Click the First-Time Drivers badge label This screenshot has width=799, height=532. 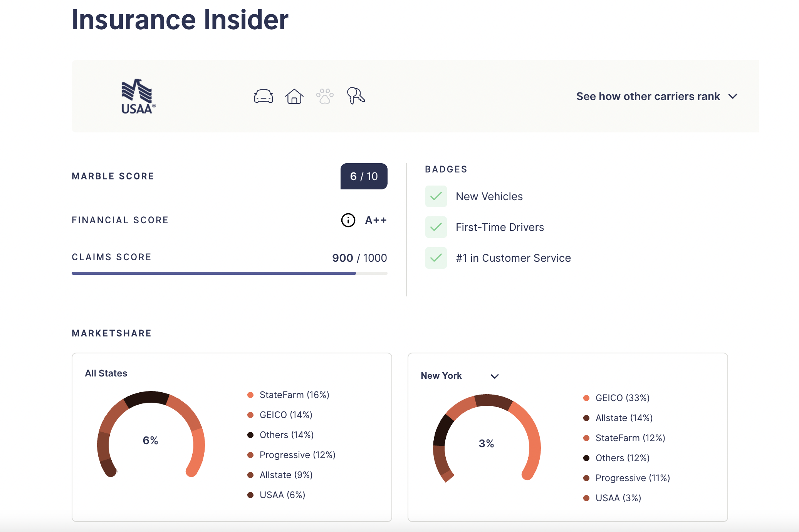[500, 227]
